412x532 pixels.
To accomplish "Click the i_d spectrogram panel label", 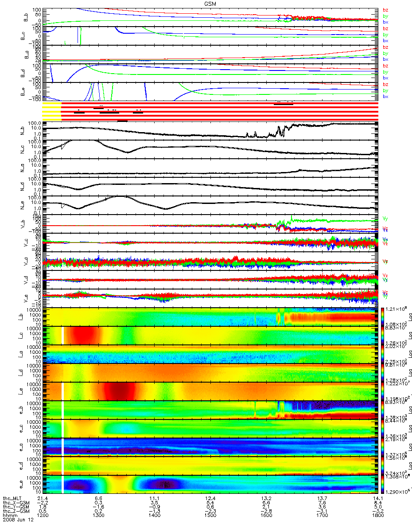I will [21, 372].
